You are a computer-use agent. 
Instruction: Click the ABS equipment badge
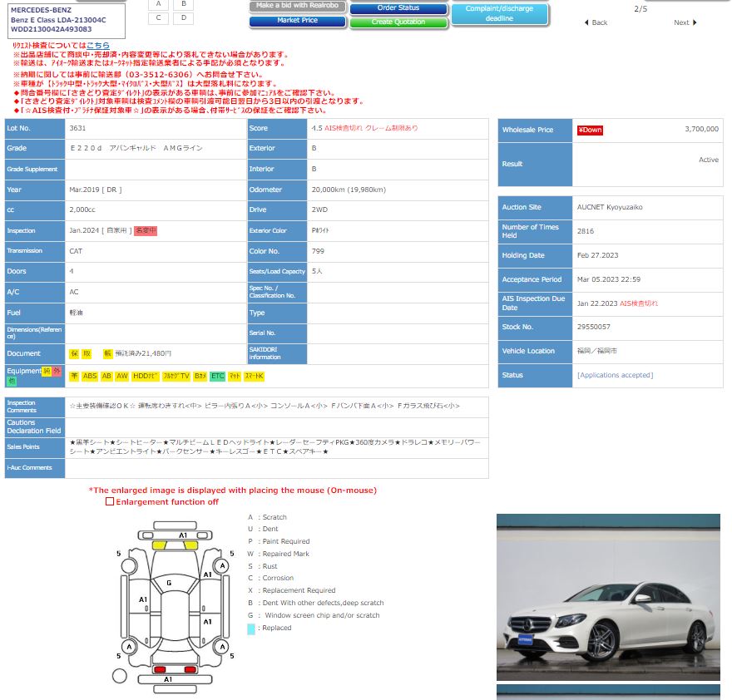[90, 376]
